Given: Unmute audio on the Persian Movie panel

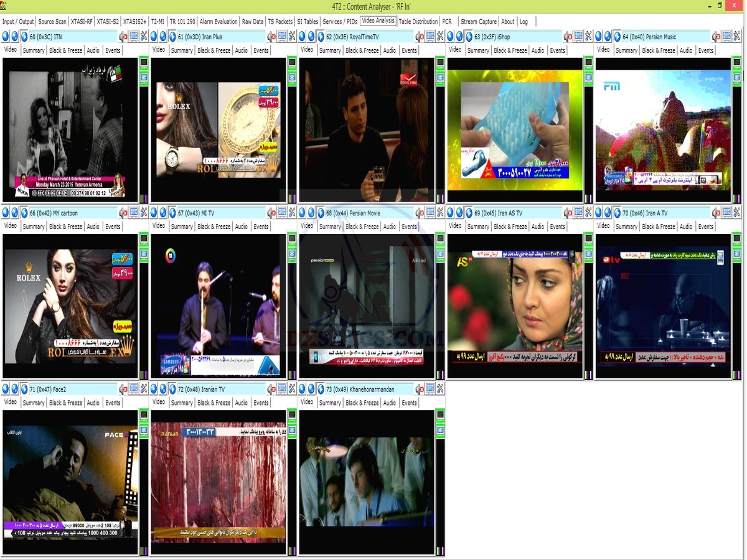Looking at the screenshot, I should [x=420, y=213].
